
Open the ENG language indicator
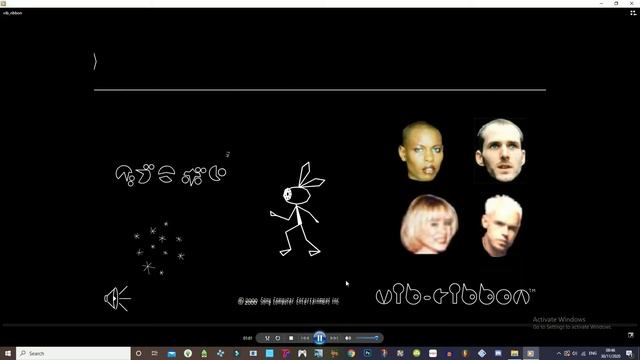(x=593, y=353)
